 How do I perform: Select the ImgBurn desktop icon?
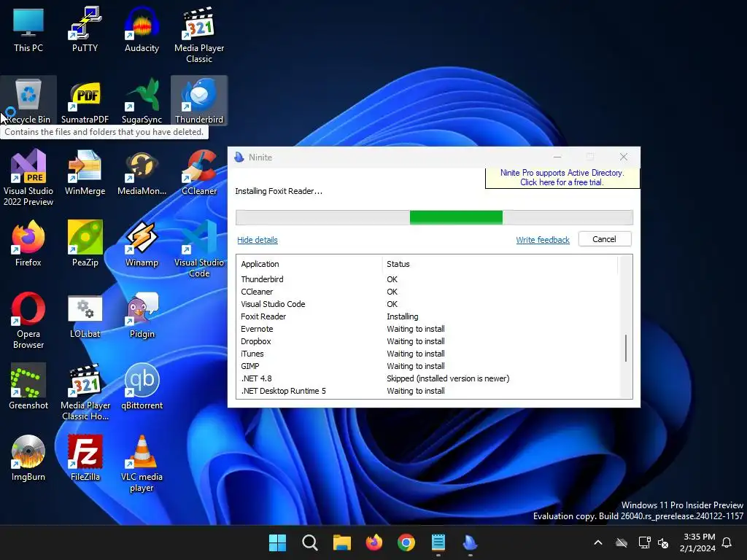click(28, 458)
